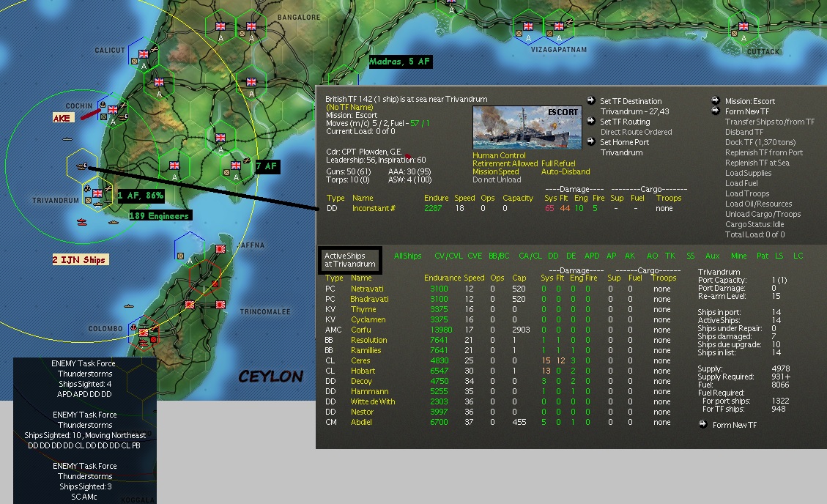Open Active Ships at Trivandrum list
The height and width of the screenshot is (504, 827).
pyautogui.click(x=349, y=260)
